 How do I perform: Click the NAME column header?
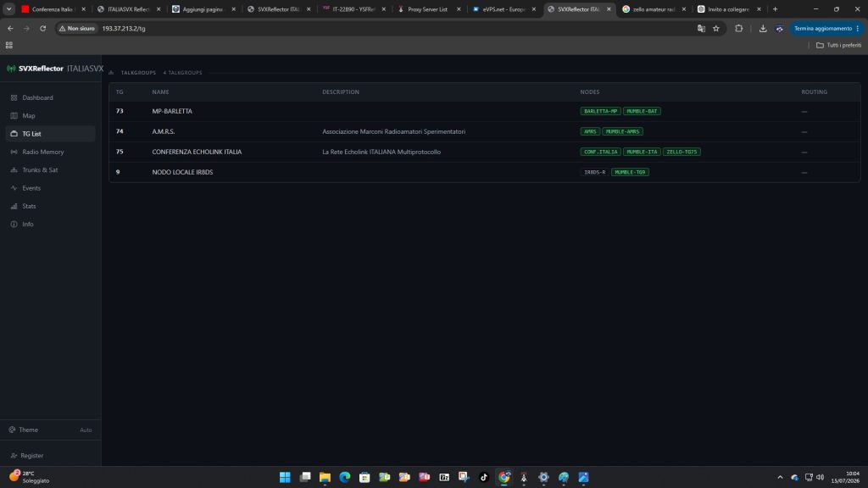[160, 91]
